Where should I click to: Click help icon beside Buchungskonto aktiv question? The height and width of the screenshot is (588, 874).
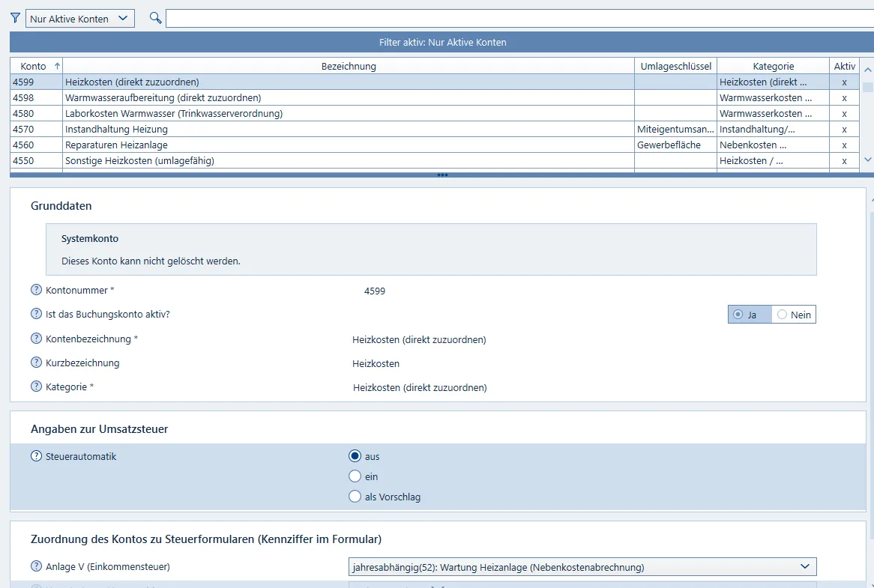point(36,314)
